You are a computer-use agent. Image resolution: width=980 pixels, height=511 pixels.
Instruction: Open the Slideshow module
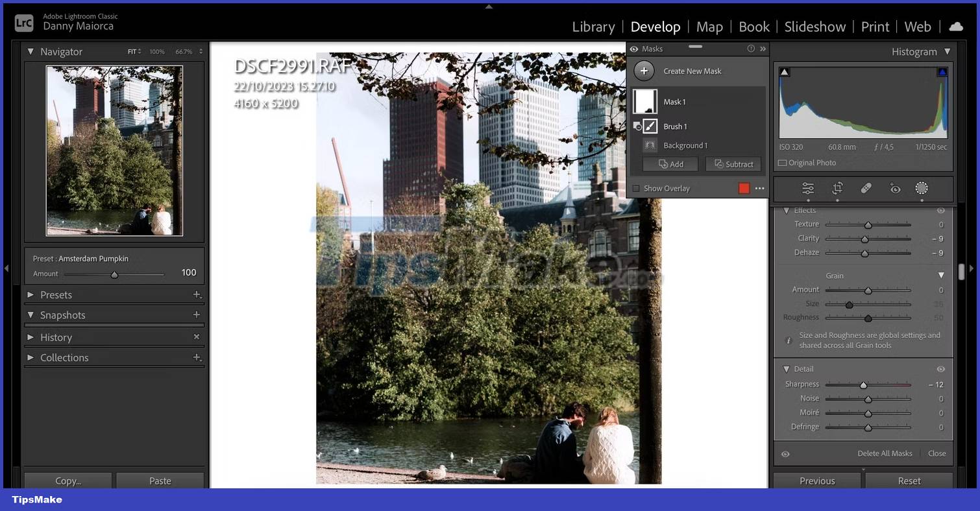[815, 27]
